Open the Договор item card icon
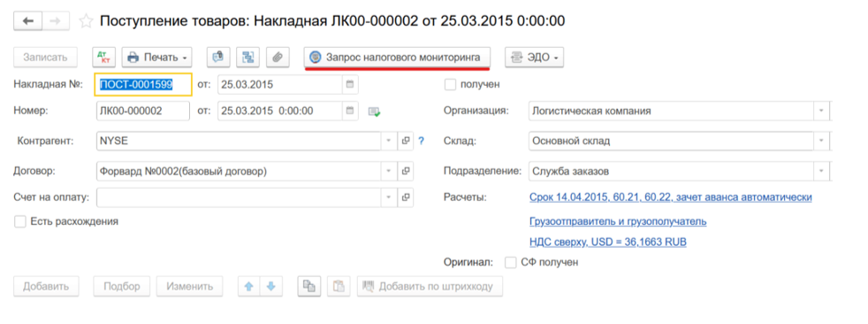 [x=406, y=172]
